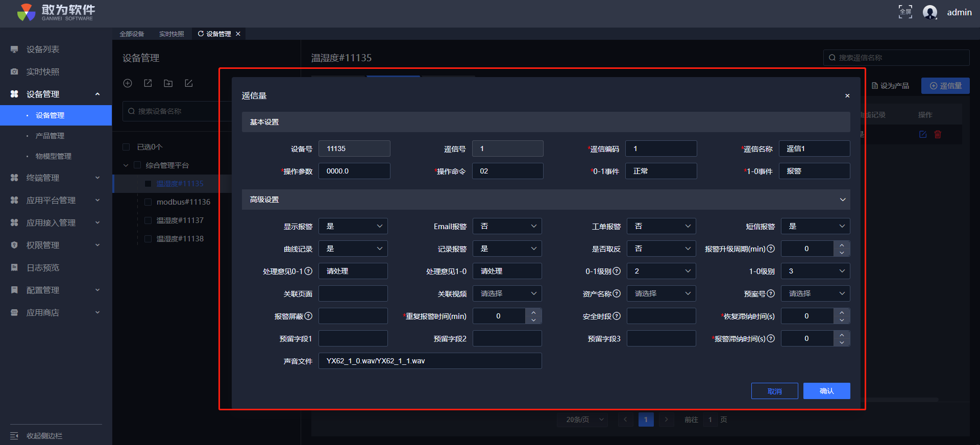Click the help icon next to 0-1级别
980x445 pixels.
coord(617,271)
